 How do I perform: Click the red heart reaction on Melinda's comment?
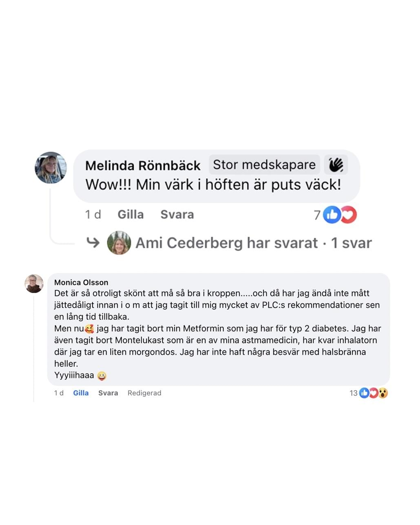coord(349,214)
